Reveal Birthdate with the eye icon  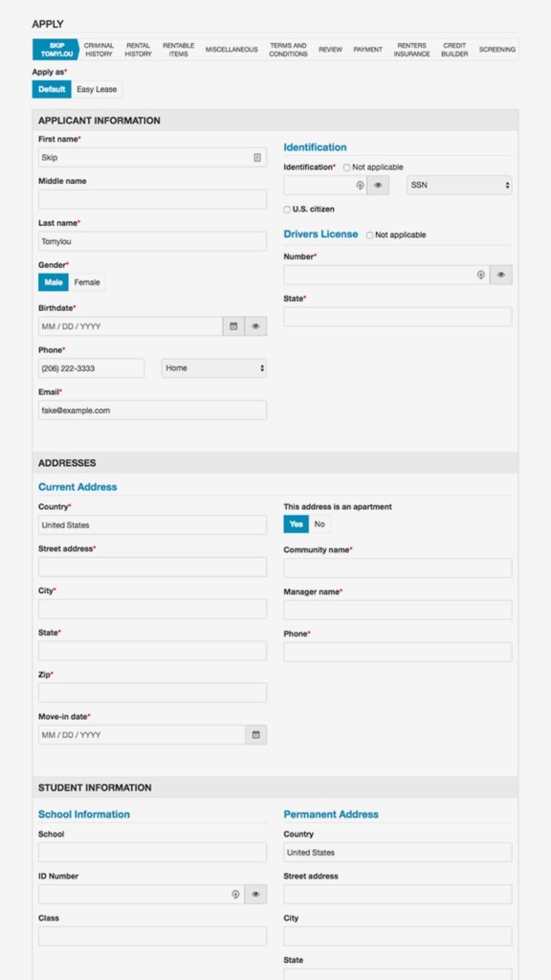255,326
